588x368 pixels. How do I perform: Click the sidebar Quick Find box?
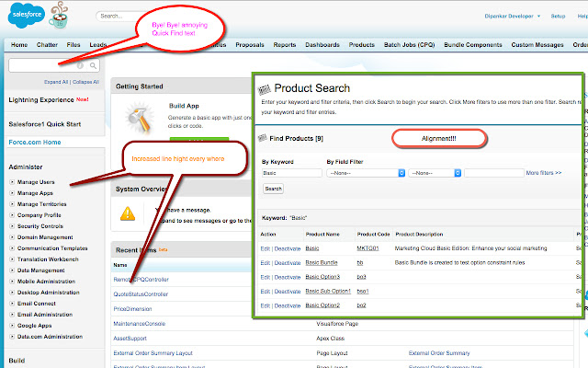tap(54, 65)
